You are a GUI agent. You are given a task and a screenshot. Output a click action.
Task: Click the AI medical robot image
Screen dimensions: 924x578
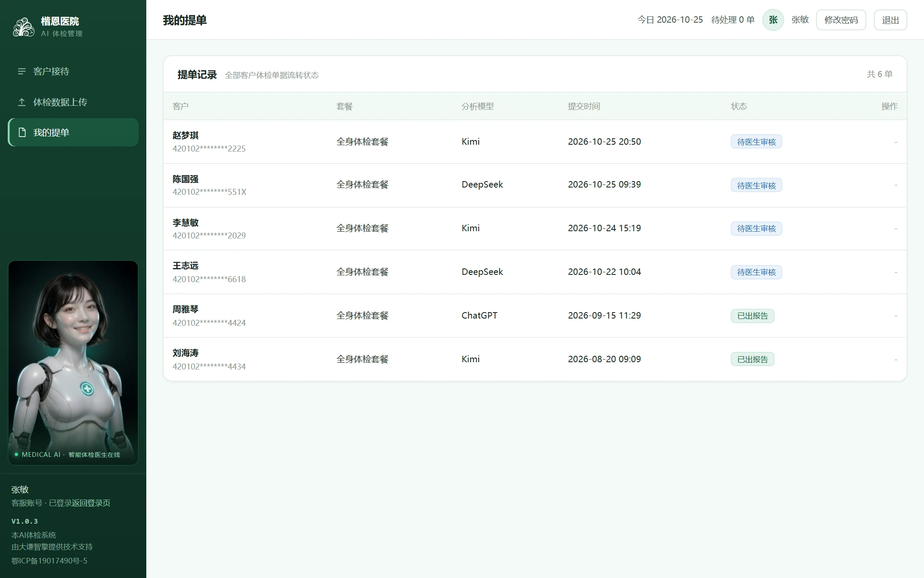point(73,363)
